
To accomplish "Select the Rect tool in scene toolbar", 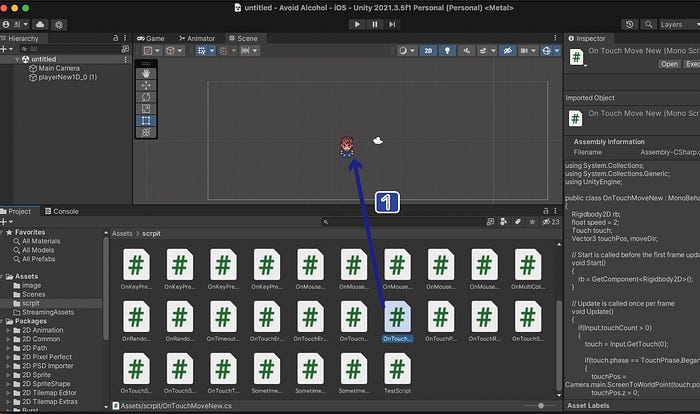I will (x=146, y=121).
